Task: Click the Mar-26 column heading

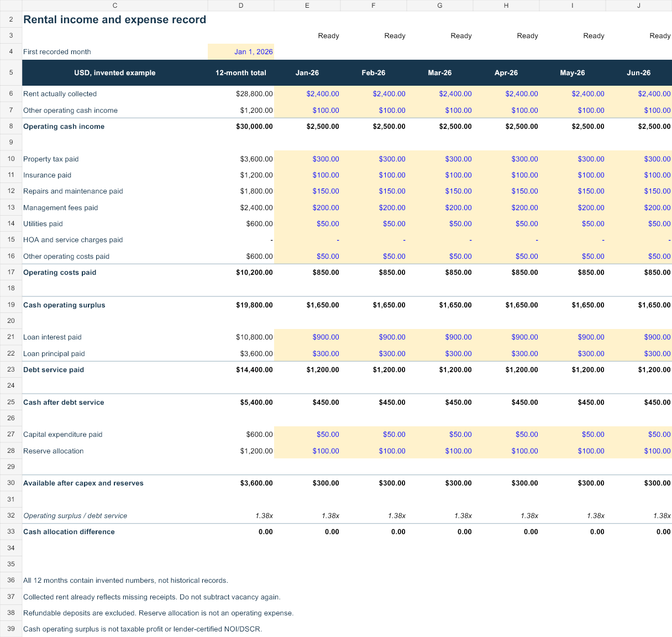Action: click(440, 73)
